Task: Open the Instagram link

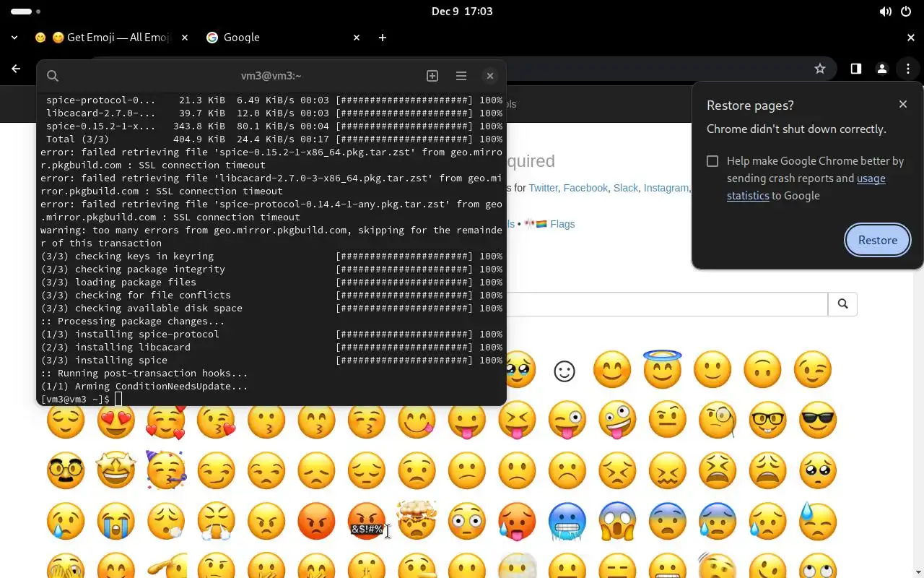Action: point(666,188)
